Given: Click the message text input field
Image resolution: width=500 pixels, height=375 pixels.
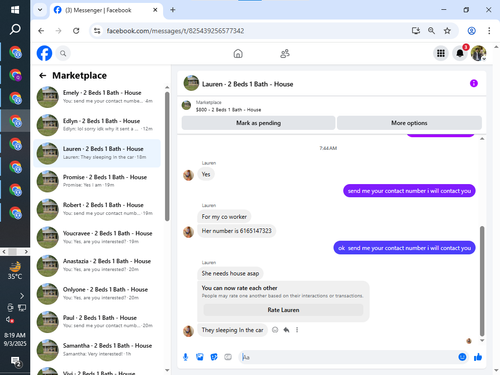Looking at the screenshot, I should (347, 357).
